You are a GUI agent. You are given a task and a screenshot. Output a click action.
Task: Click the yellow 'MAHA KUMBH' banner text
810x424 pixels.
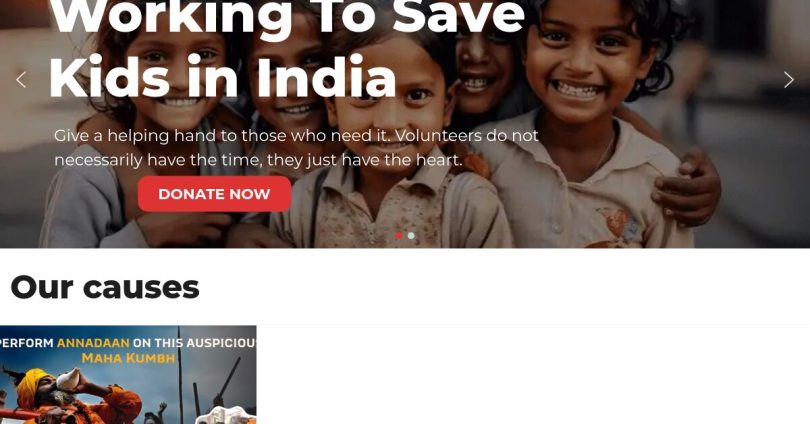coord(129,358)
